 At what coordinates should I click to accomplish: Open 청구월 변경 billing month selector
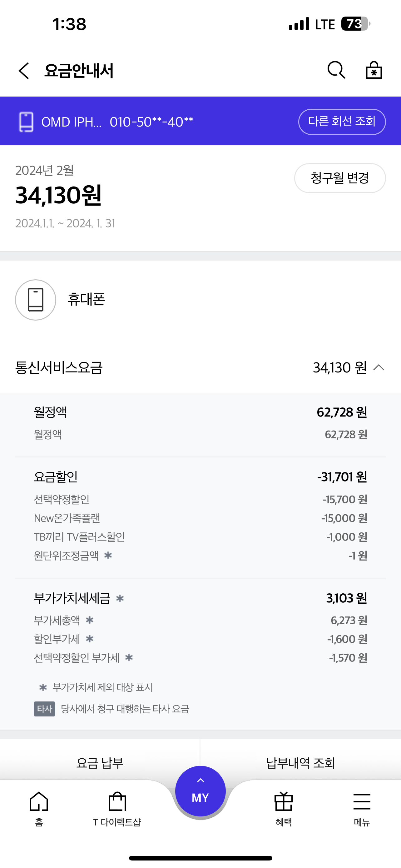pos(340,178)
